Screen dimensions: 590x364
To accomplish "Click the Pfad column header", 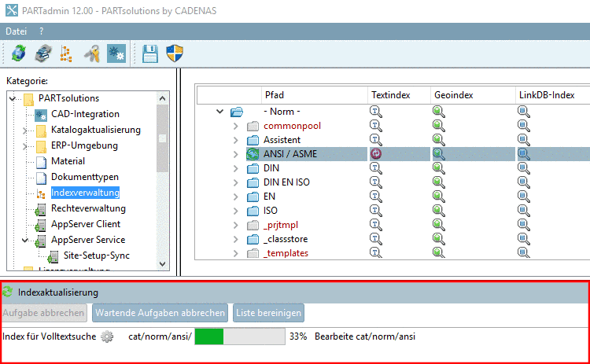I will point(314,95).
